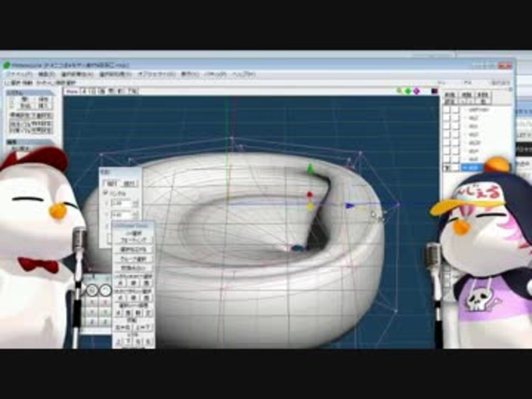This screenshot has height=399, width=532.
Task: Click the Pers view button above viewport
Action: pyautogui.click(x=72, y=91)
